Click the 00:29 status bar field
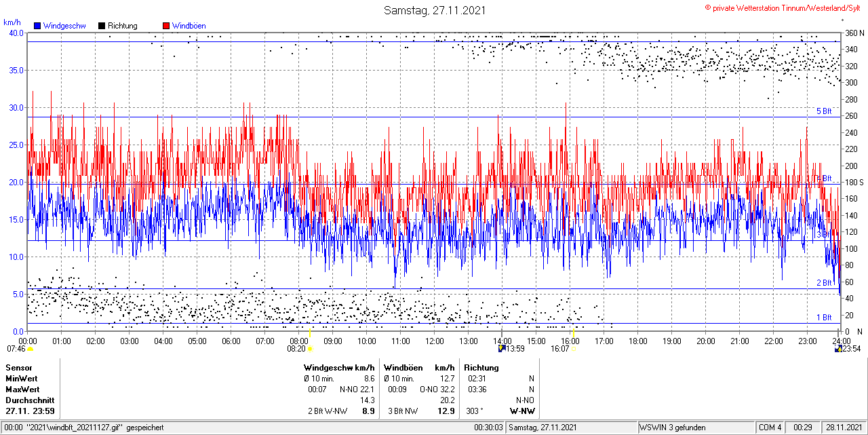The width and height of the screenshot is (868, 435). [x=803, y=428]
